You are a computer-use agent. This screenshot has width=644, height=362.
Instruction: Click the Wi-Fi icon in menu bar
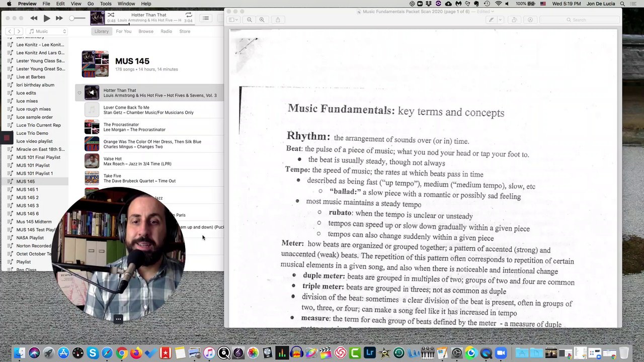pyautogui.click(x=498, y=4)
